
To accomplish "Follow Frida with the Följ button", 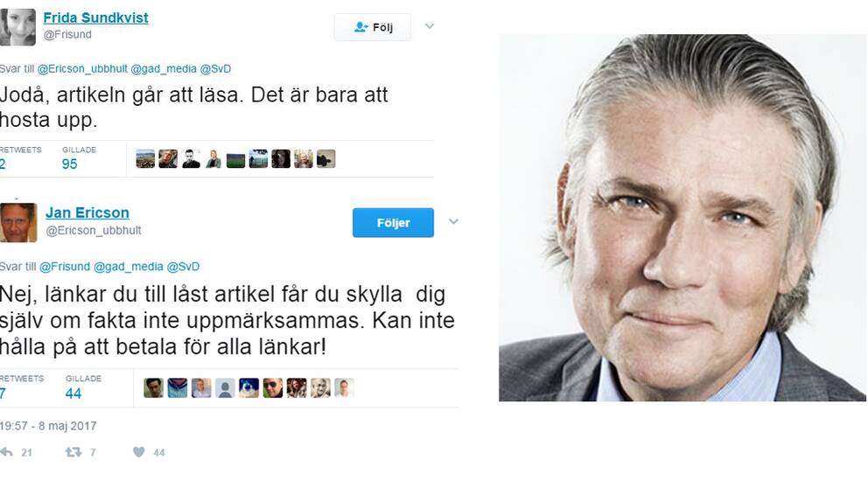I will pyautogui.click(x=373, y=27).
